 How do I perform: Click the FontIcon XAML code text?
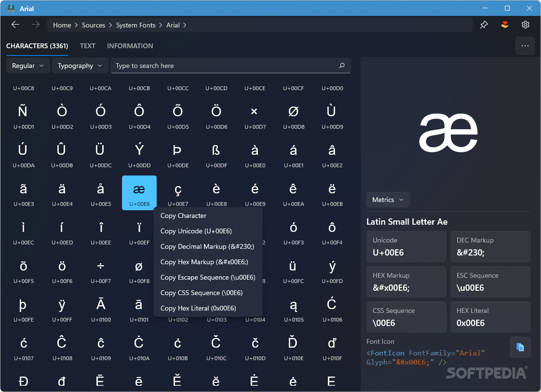pos(426,357)
